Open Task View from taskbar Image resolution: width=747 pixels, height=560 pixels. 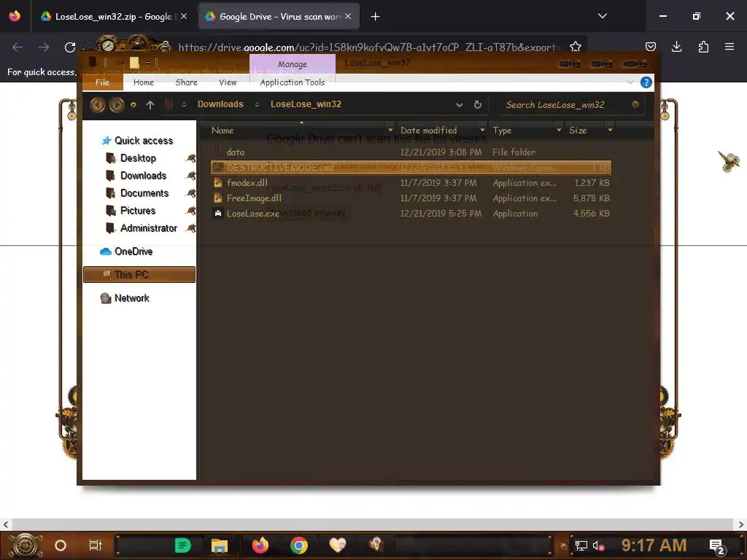tap(96, 545)
